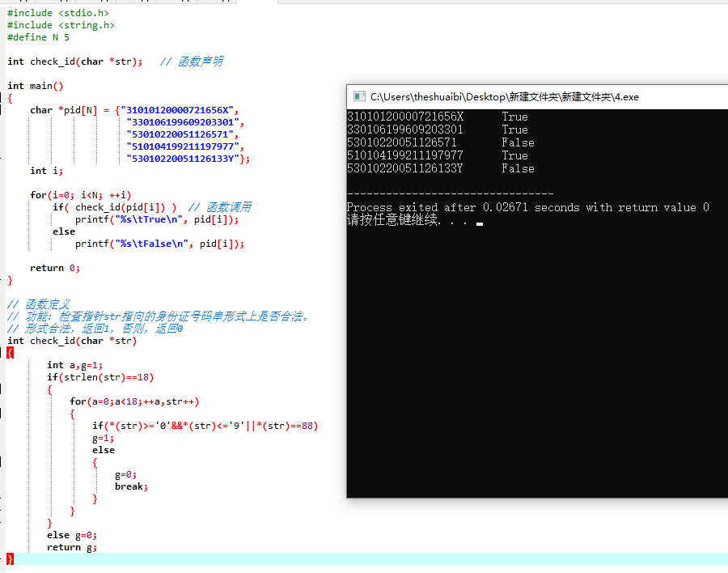Click the 'int a,g=1;' line
The width and height of the screenshot is (728, 573).
pyautogui.click(x=74, y=365)
